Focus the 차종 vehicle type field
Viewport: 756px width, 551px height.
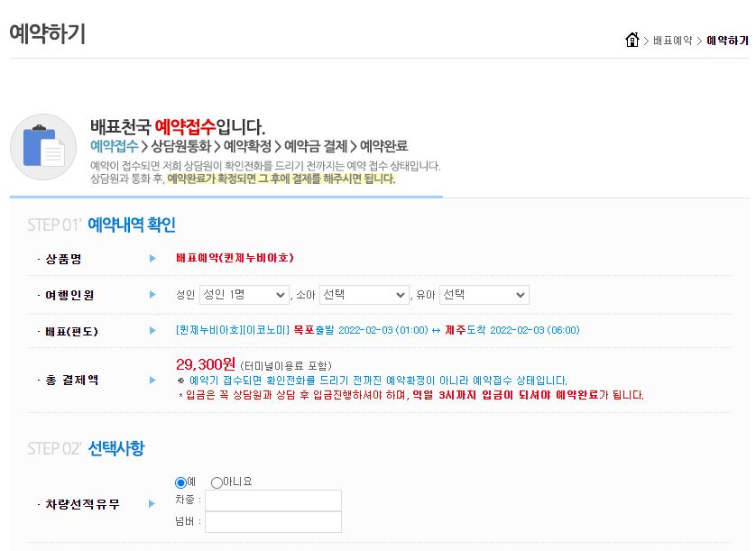coord(273,500)
